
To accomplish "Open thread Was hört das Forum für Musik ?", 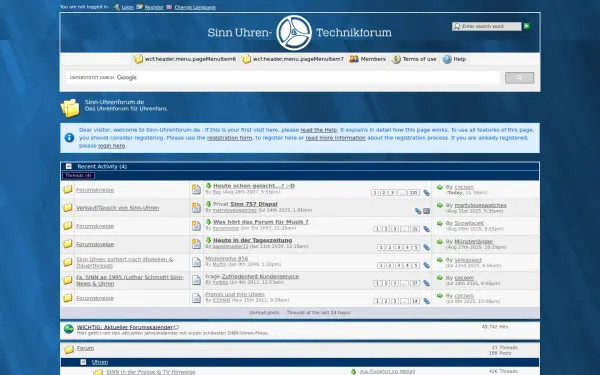I will 261,222.
